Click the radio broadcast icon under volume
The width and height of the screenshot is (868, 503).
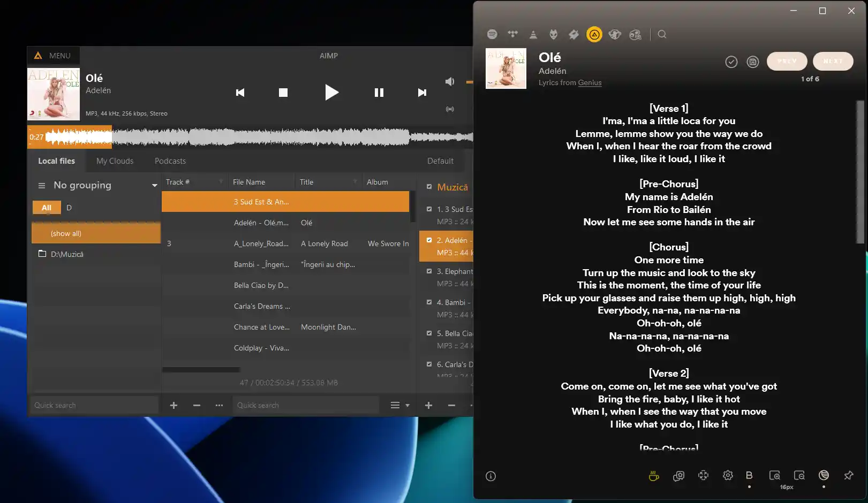click(450, 109)
